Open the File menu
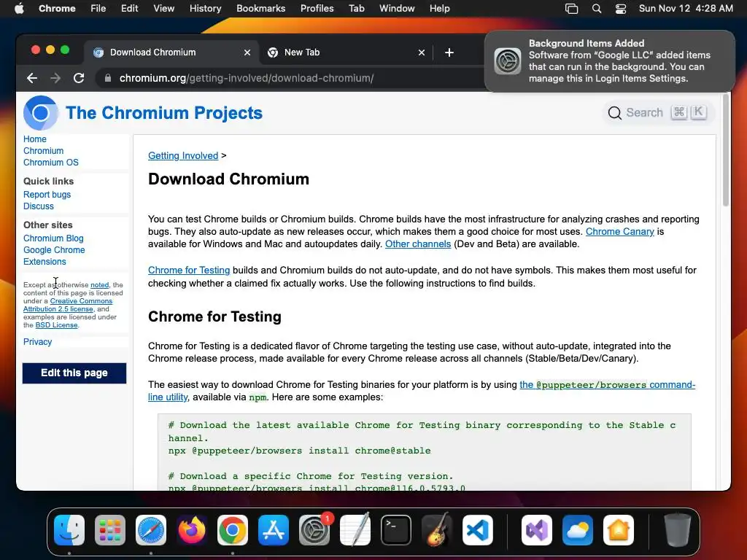The height and width of the screenshot is (560, 747). point(98,9)
